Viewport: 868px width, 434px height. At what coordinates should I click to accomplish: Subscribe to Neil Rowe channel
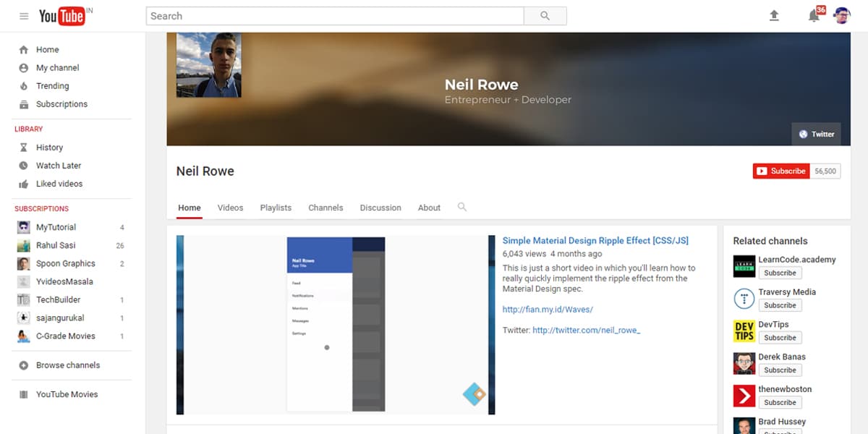(x=781, y=171)
